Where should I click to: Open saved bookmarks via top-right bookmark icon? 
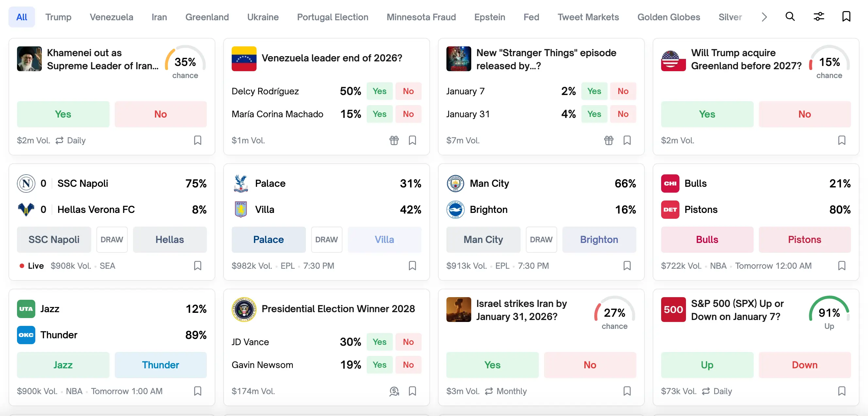[x=846, y=17]
